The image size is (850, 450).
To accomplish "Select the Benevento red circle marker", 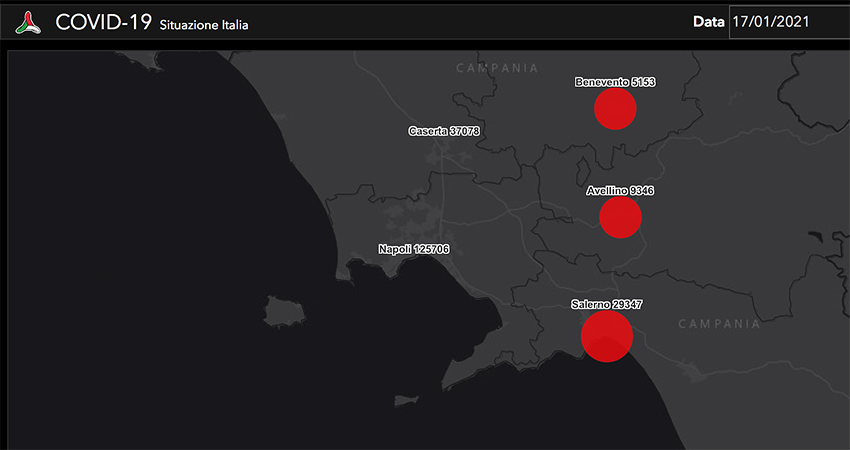I will 615,109.
